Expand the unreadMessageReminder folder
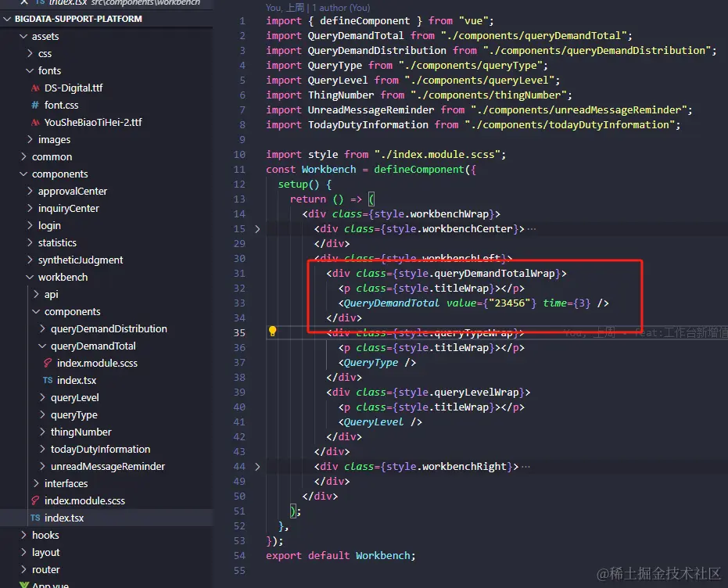Screen dimensions: 728x588 point(43,466)
